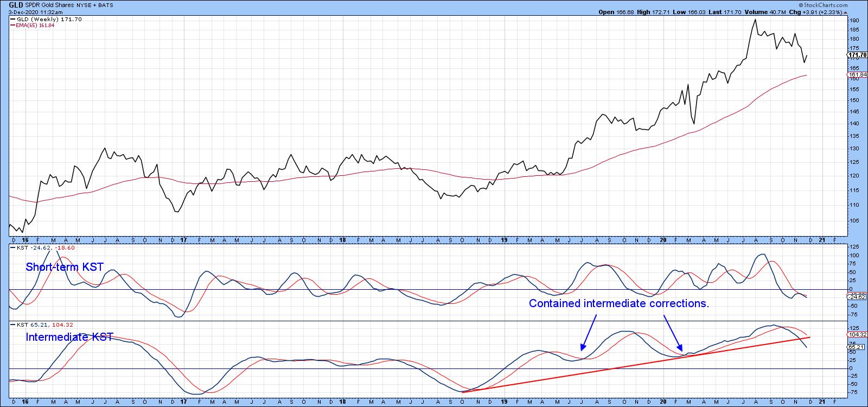This screenshot has width=868, height=407.
Task: Click the 104.32 intermediate KST axis tag
Action: coord(858,335)
